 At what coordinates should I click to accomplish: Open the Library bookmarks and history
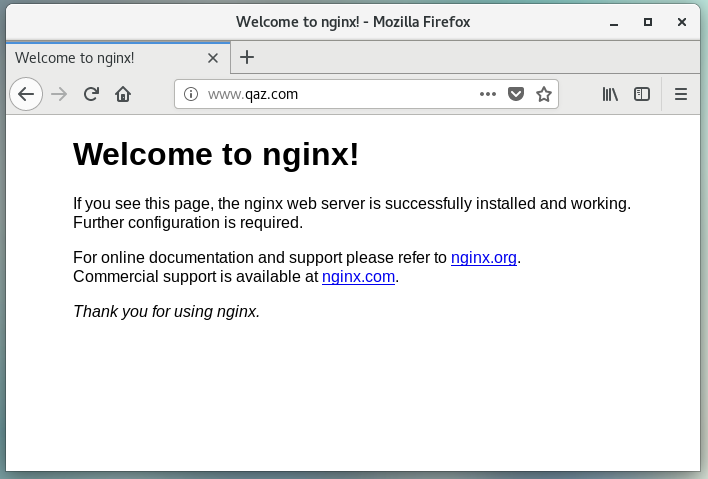point(610,94)
